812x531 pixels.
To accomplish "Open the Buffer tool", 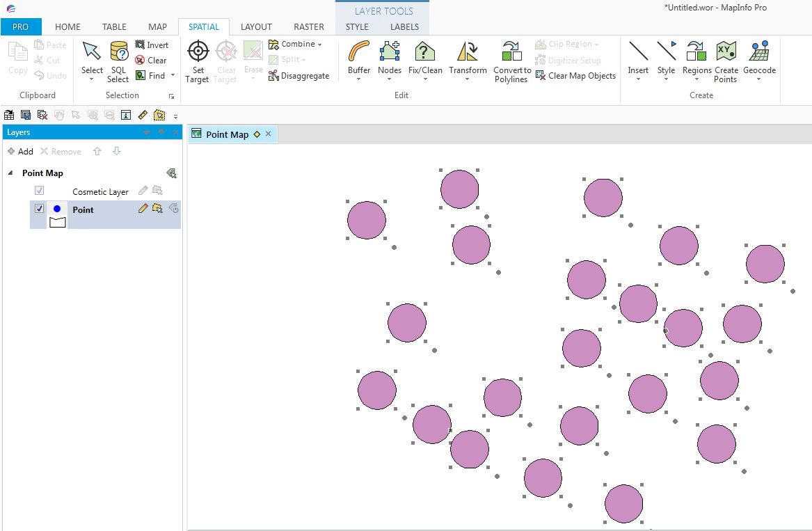I will coord(359,52).
